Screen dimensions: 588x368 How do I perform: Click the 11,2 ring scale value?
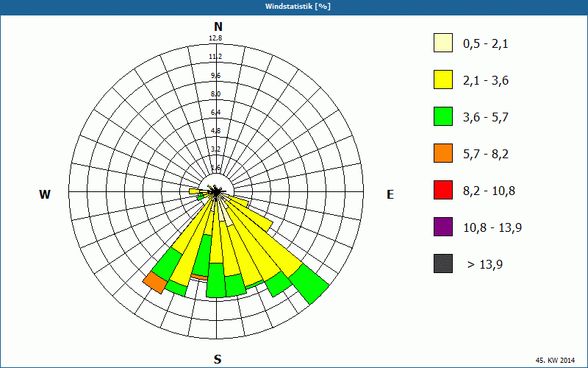[215, 57]
